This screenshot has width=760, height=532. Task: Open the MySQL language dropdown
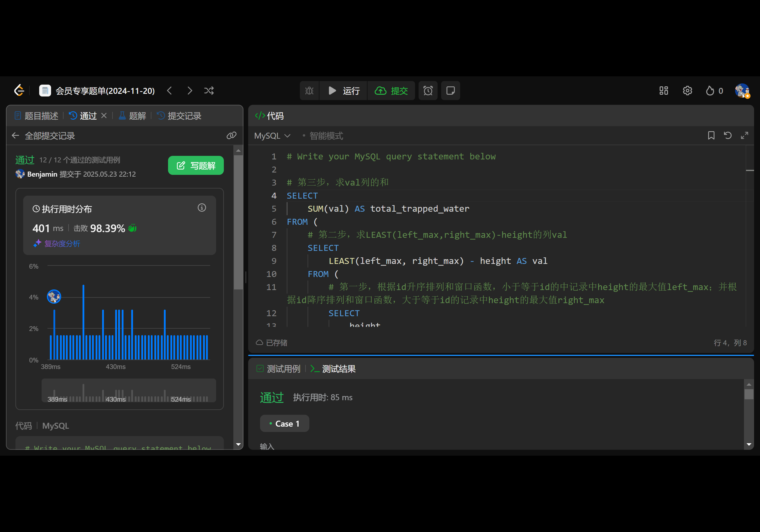click(x=272, y=136)
